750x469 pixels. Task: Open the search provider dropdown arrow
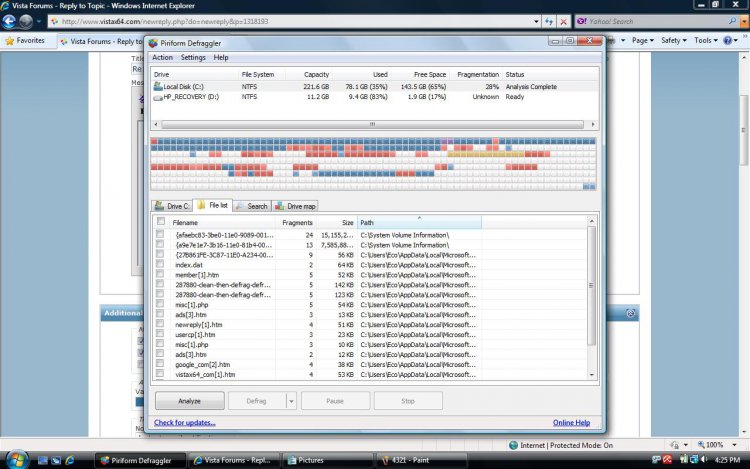[x=745, y=22]
